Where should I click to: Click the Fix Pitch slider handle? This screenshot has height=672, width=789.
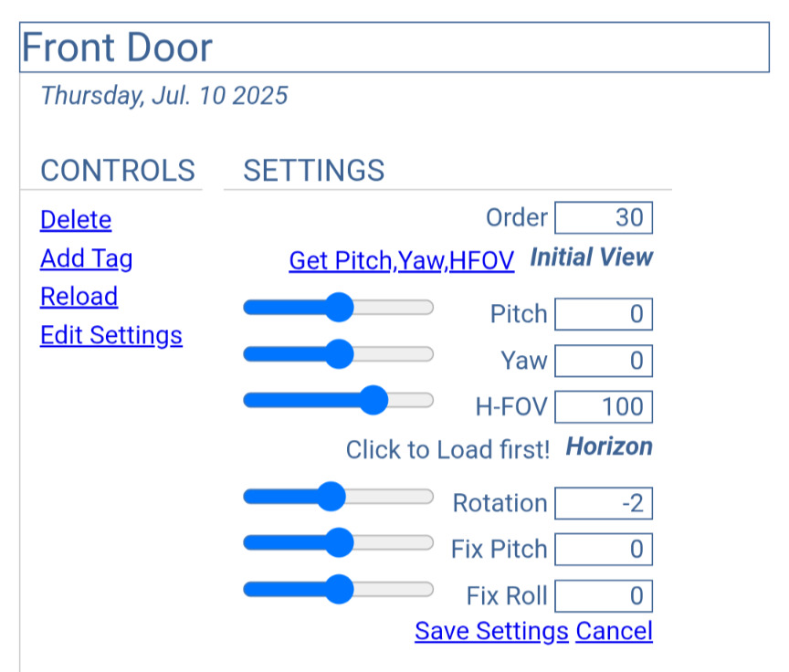click(x=339, y=542)
